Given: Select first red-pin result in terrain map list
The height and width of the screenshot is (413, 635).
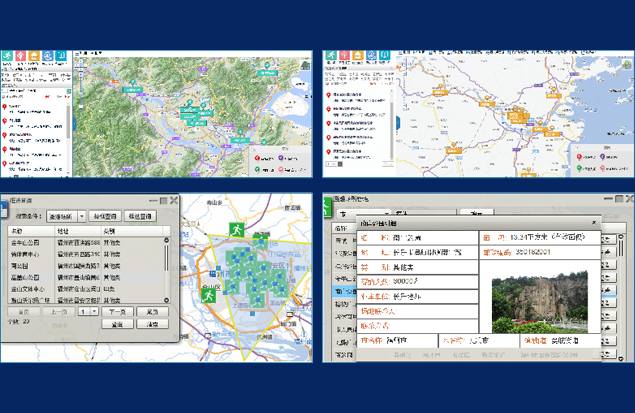Looking at the screenshot, I should (x=34, y=109).
